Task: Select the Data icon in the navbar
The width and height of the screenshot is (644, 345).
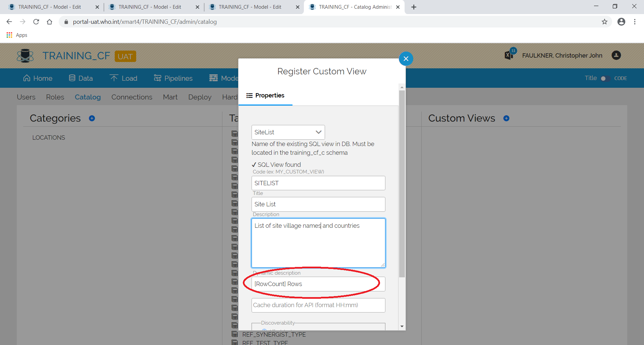Action: [71, 78]
